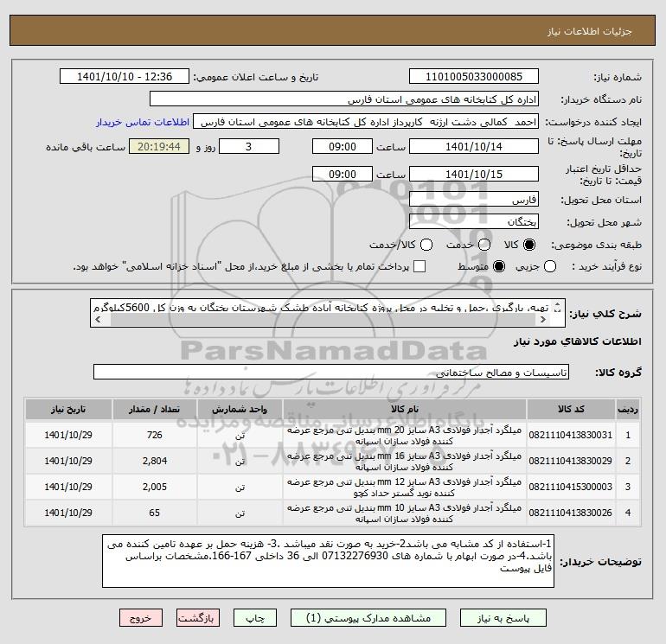This screenshot has width=666, height=644.
Task: Click the تاریخ نیاز column header
Action: (68, 409)
